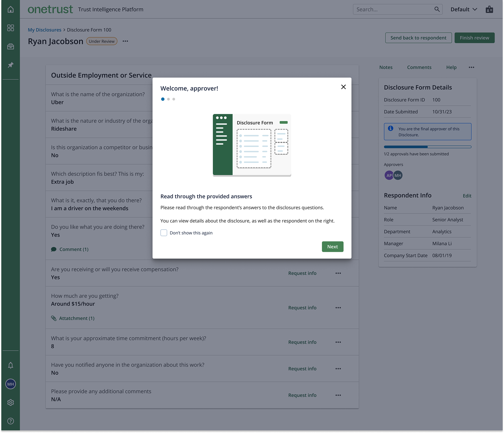Click Send back to respondent
The height and width of the screenshot is (433, 504).
pos(418,38)
